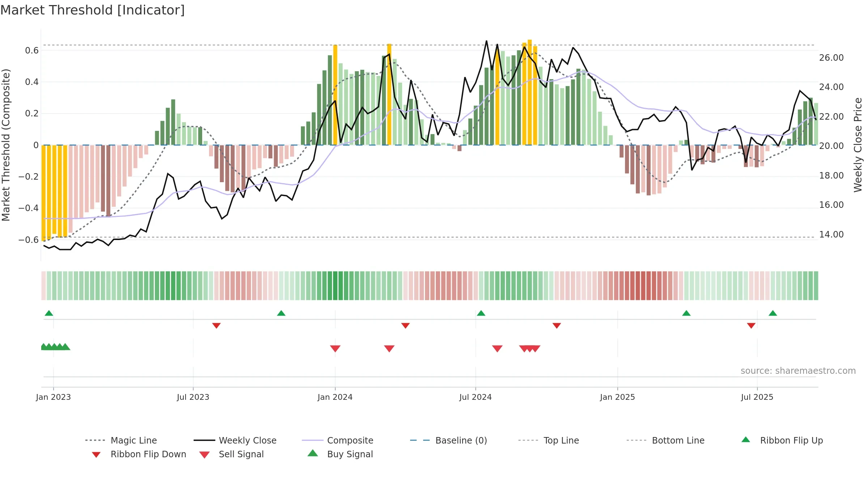Click the ribbon flip up marker after Jul 2025

tap(773, 313)
